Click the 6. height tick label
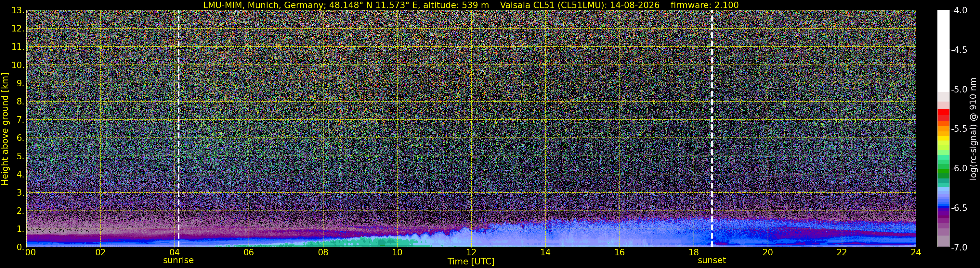 pos(20,138)
